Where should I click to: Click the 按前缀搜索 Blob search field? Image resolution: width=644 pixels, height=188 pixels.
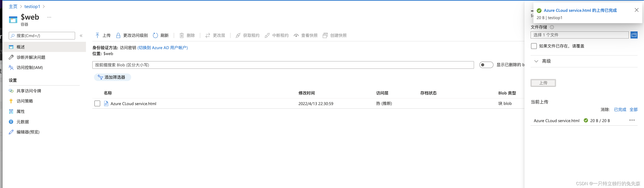coord(283,65)
